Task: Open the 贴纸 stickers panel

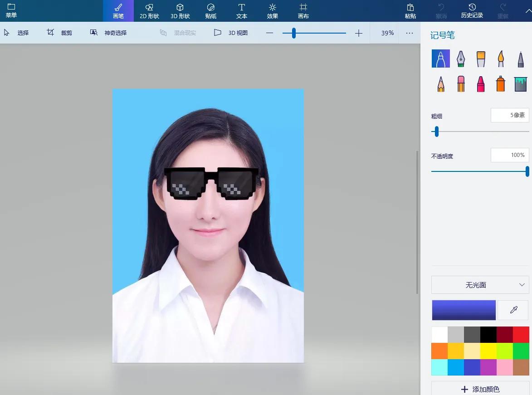Action: click(211, 11)
